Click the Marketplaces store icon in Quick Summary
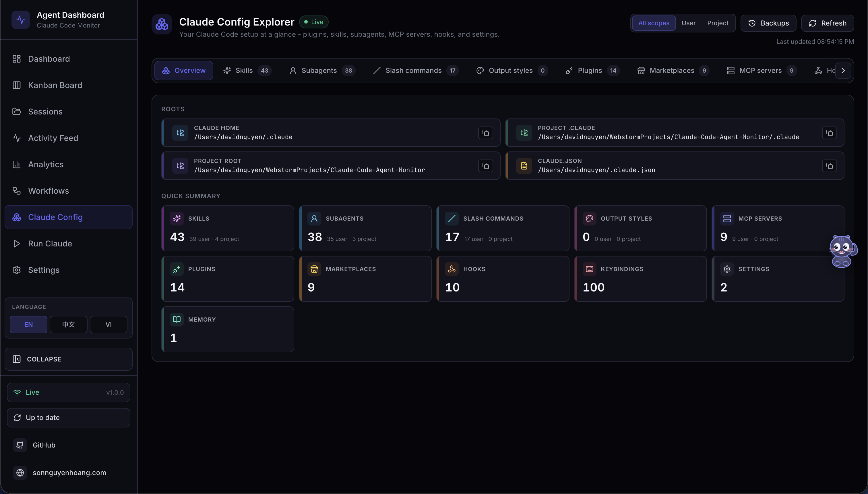This screenshot has height=494, width=868. (x=314, y=269)
